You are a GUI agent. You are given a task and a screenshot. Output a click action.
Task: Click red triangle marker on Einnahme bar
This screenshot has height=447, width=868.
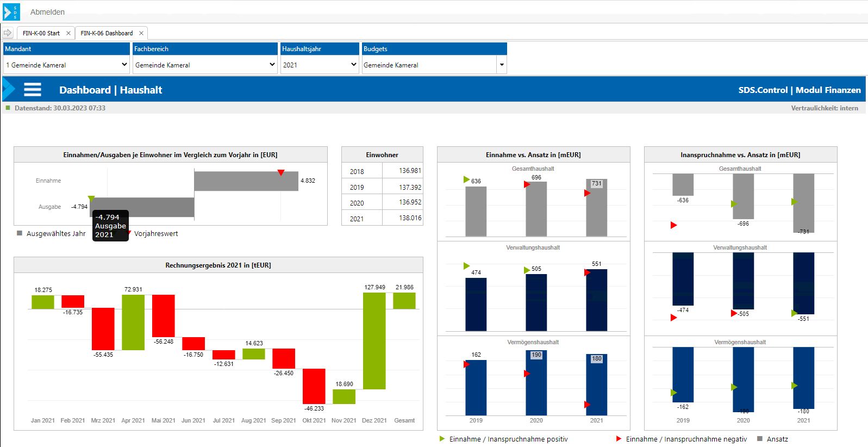[281, 173]
